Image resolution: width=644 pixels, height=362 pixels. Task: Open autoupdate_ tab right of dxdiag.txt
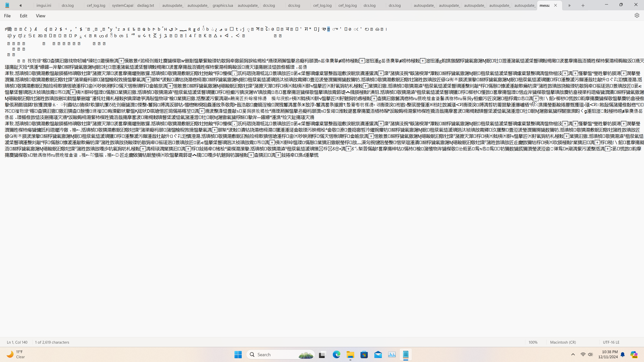[172, 5]
